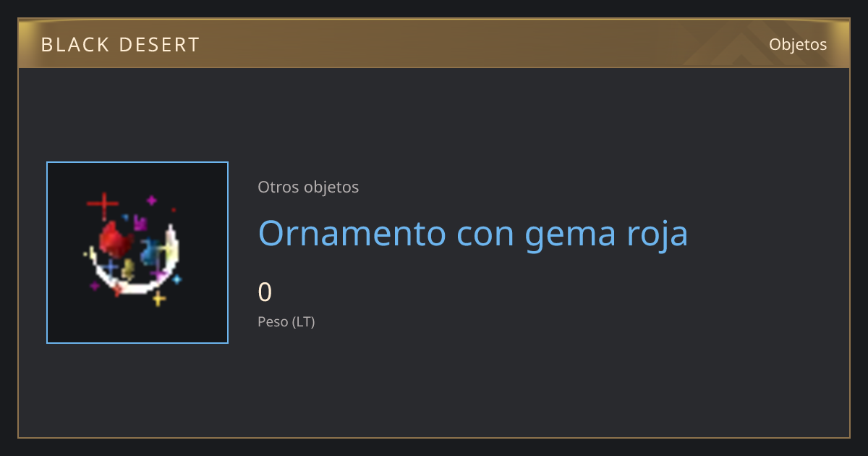Click the small gold gem in crescent
The height and width of the screenshot is (456, 868).
click(x=129, y=269)
